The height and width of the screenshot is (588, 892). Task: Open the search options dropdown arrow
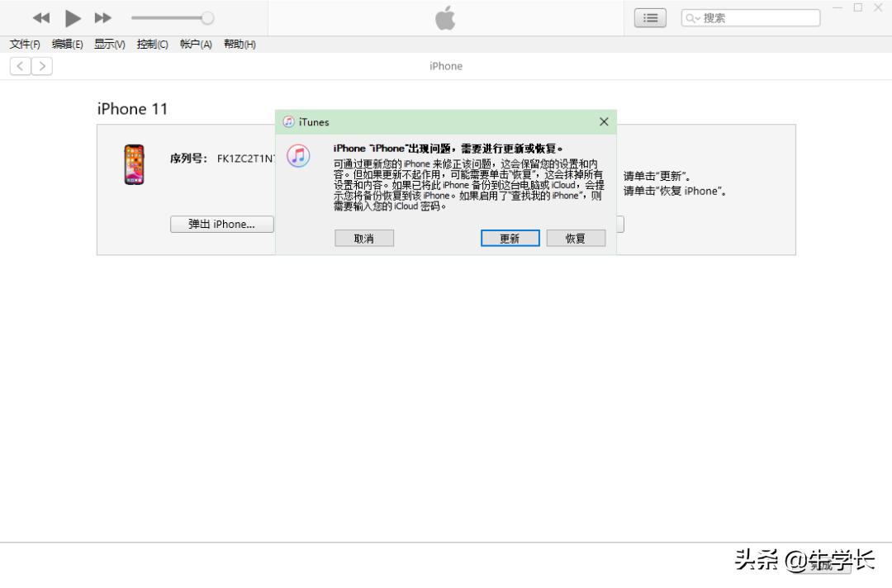click(698, 17)
